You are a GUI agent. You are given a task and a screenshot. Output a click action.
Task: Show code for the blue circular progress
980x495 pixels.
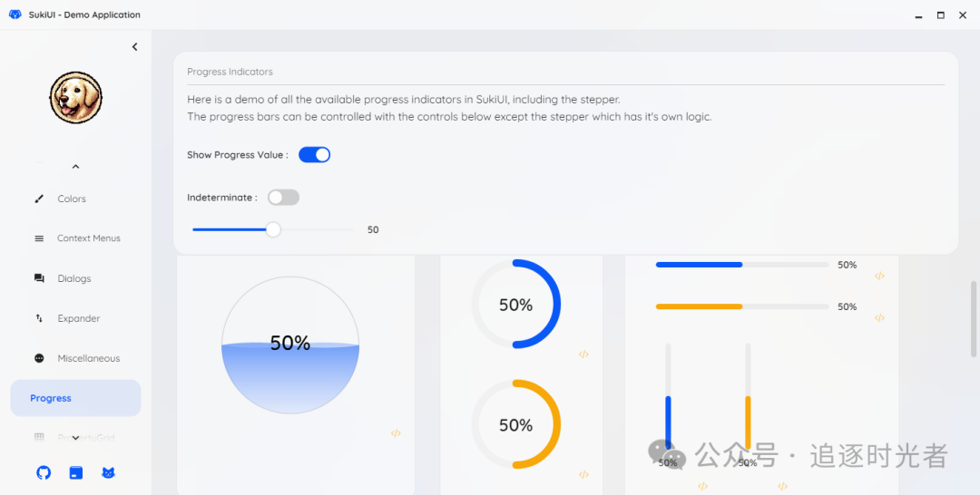[x=583, y=354]
